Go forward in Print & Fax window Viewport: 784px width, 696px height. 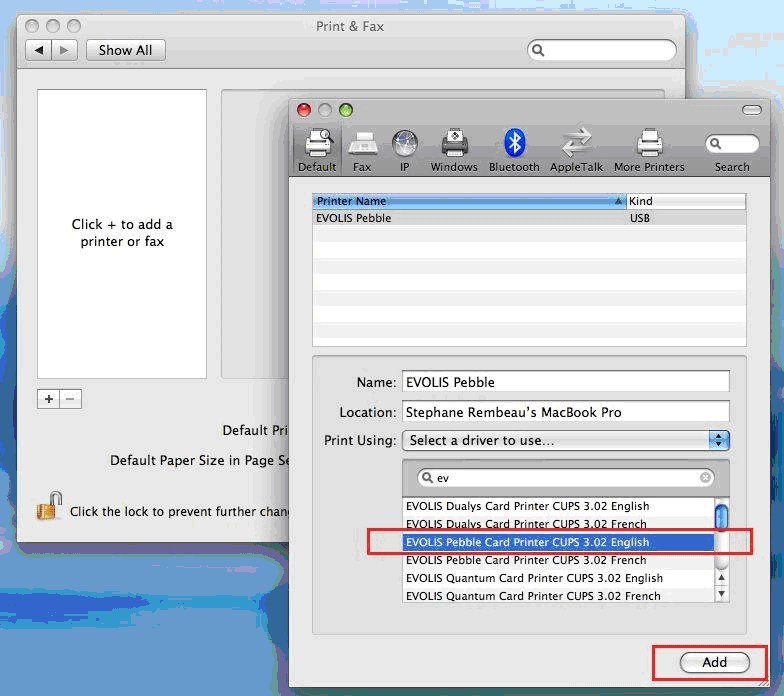pyautogui.click(x=64, y=50)
